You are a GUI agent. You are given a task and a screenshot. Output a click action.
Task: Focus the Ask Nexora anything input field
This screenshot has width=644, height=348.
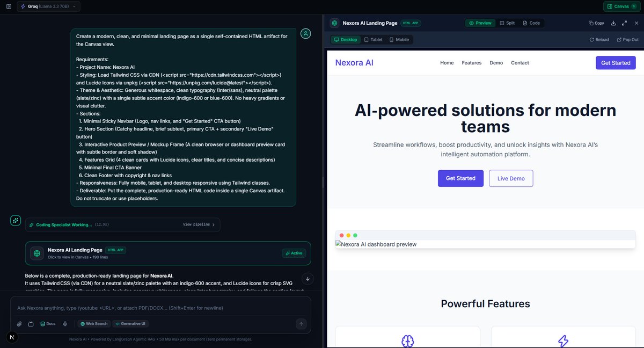[x=161, y=308]
